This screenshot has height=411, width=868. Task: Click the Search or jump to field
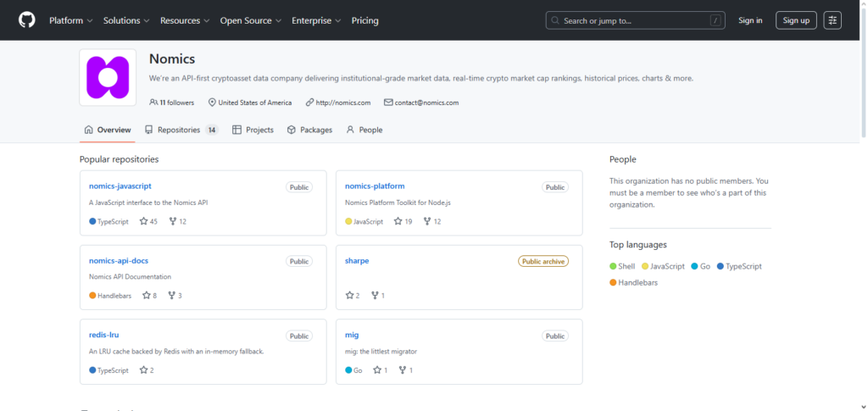[x=636, y=20]
